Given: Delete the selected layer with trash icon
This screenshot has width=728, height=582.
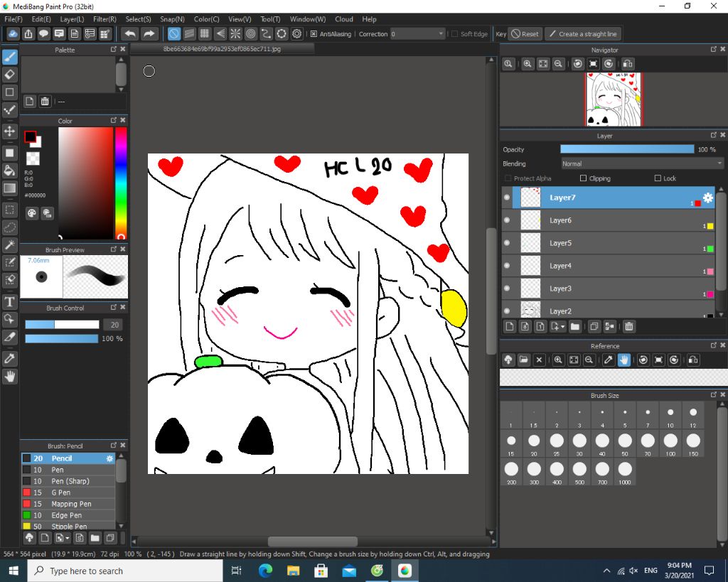Looking at the screenshot, I should (x=628, y=326).
